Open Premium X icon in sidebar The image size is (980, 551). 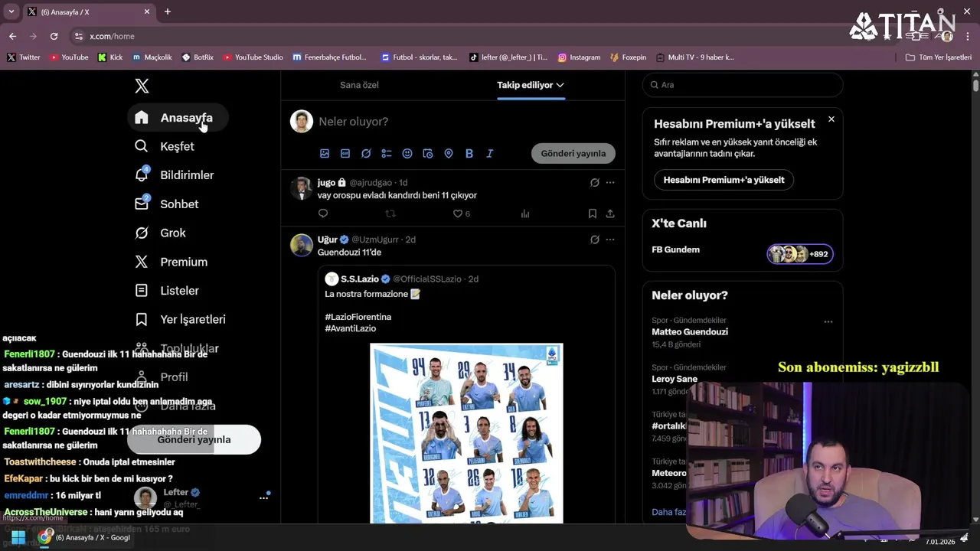click(x=142, y=262)
